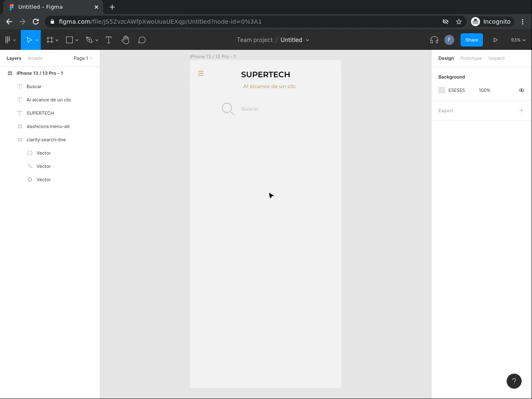Open a new browser tab
532x399 pixels.
point(112,7)
